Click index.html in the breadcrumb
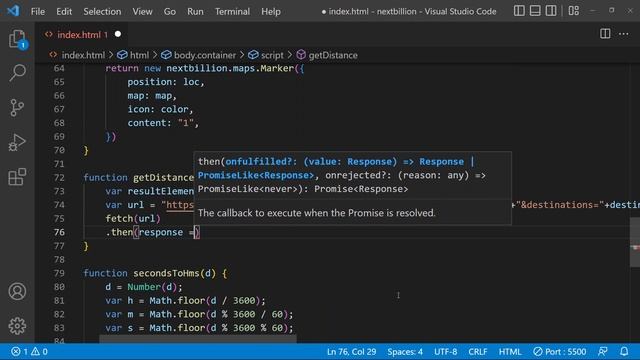 [83, 55]
